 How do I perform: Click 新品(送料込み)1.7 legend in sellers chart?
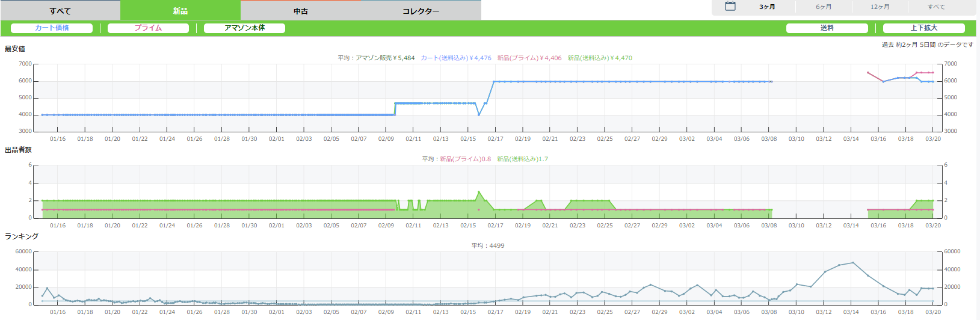pos(522,159)
